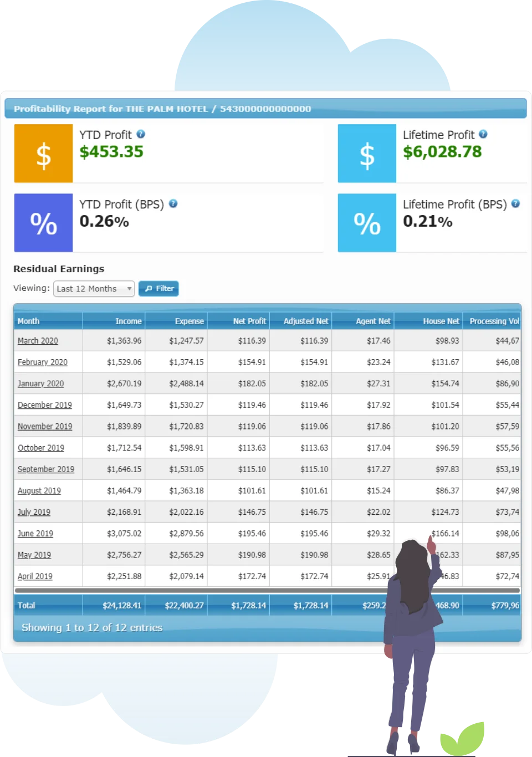Open help for YTD Profit (BPS)

coord(172,204)
